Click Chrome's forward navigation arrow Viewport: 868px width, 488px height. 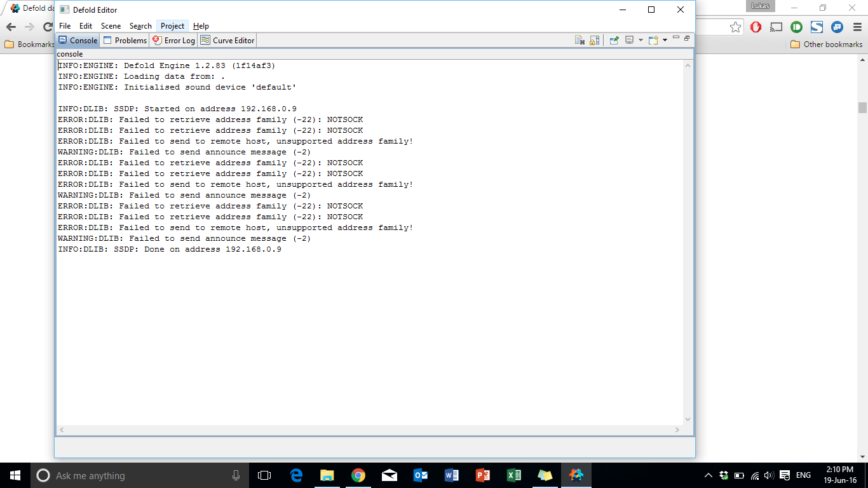(x=29, y=27)
